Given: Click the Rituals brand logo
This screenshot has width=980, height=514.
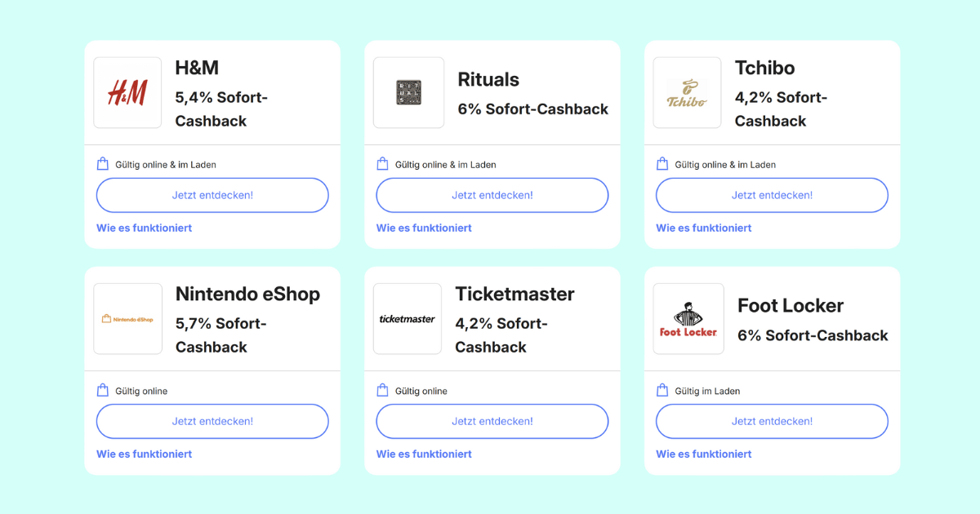Looking at the screenshot, I should click(x=408, y=93).
